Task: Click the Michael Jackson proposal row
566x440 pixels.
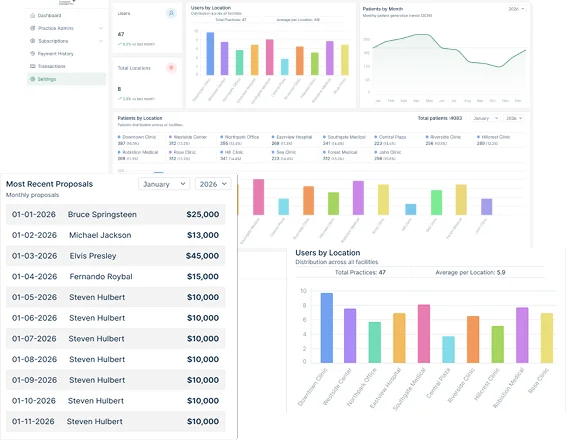Action: tap(116, 235)
